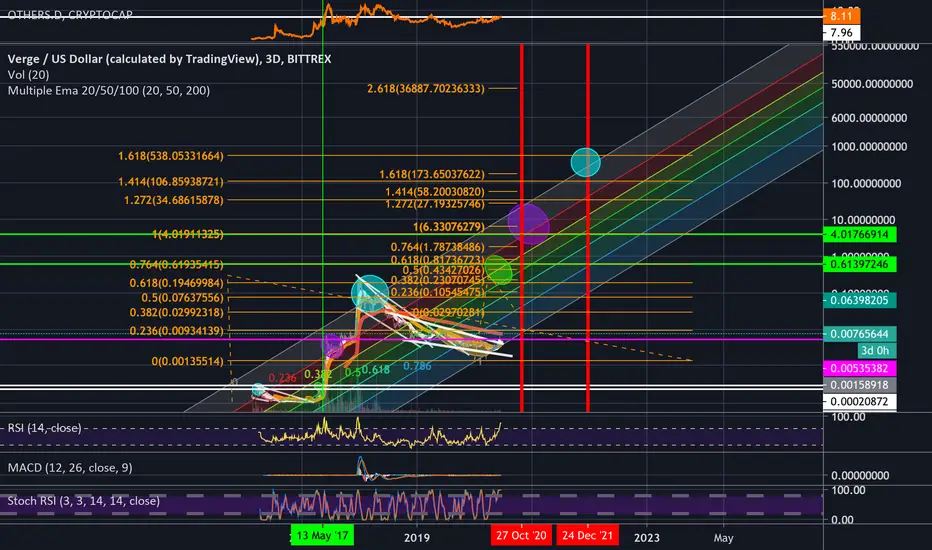932x550 pixels.
Task: Click the 2.618(36887.70236333) Fibonacci label
Action: [426, 89]
